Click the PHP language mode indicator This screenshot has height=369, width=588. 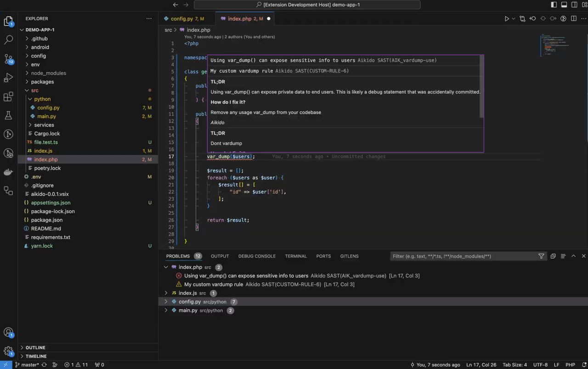click(570, 365)
